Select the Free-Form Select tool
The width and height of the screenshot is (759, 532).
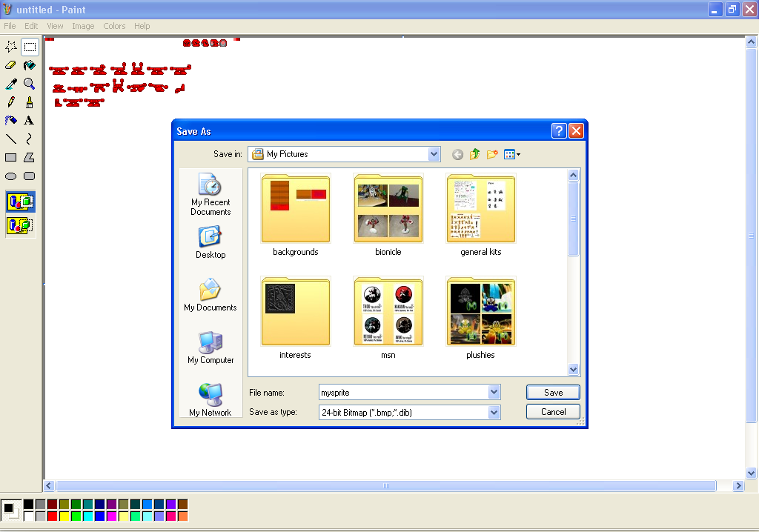pyautogui.click(x=10, y=47)
